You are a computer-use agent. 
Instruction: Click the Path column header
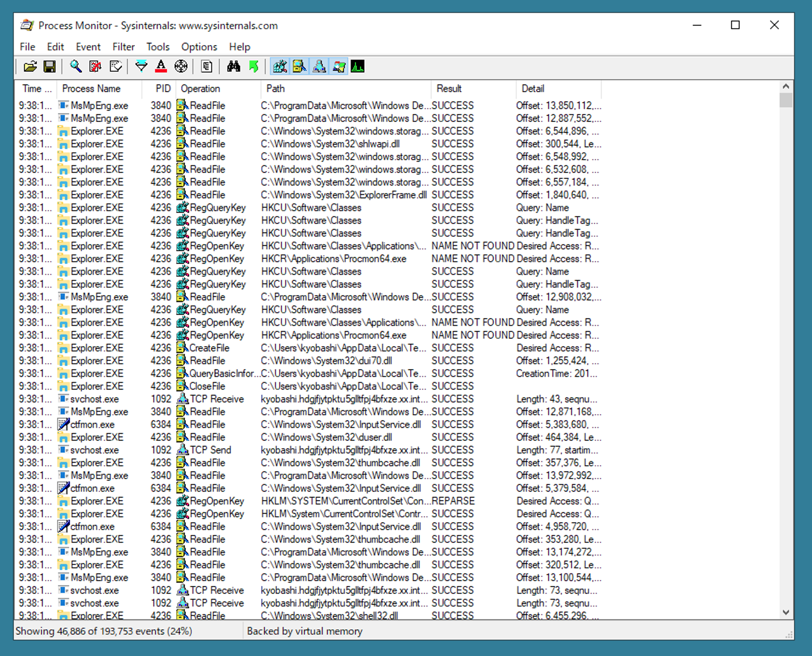[346, 88]
